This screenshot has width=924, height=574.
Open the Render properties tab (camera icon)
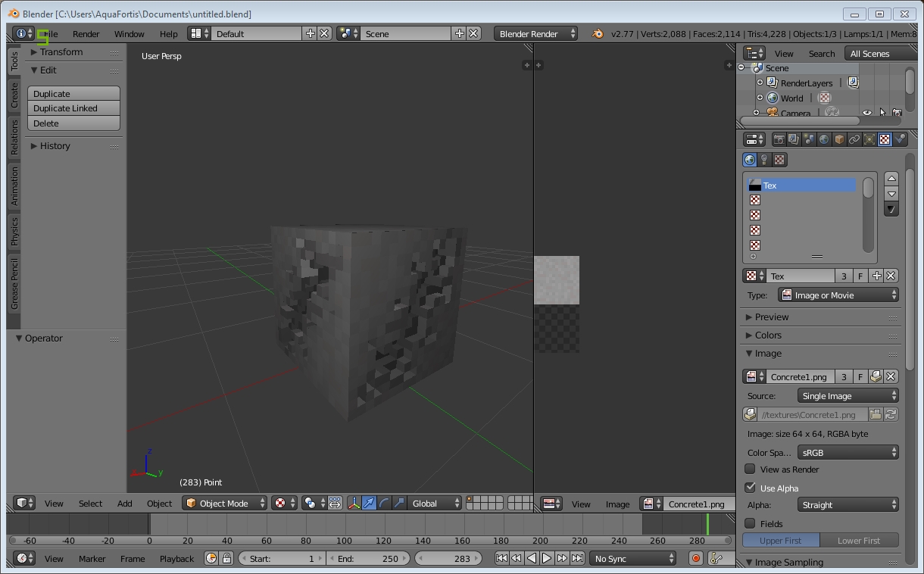click(x=780, y=139)
